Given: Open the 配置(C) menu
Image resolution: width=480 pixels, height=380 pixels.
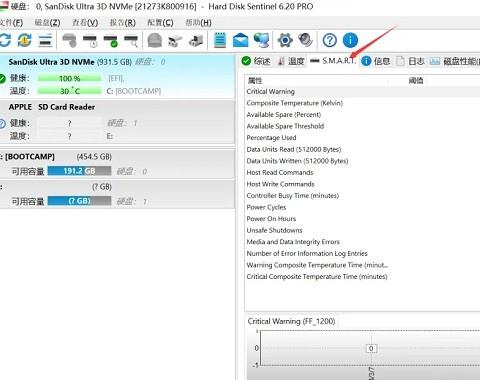Looking at the screenshot, I should 160,23.
